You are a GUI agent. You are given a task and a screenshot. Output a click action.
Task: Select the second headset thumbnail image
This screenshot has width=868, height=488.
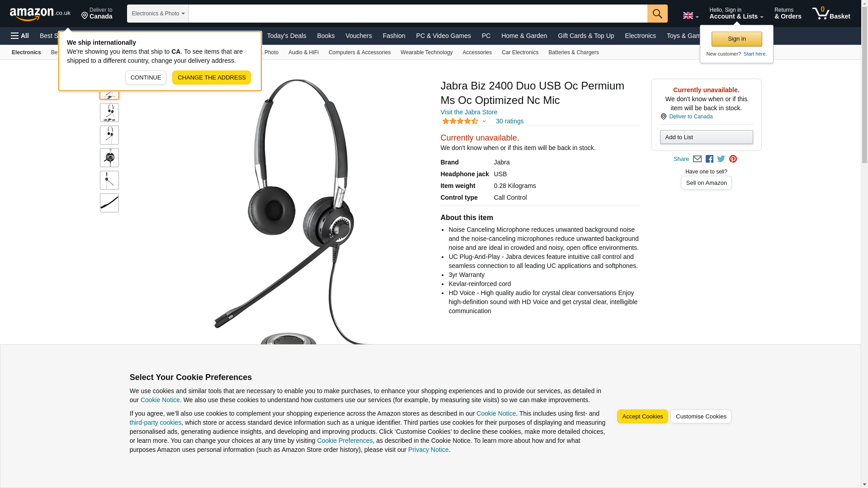(x=109, y=113)
